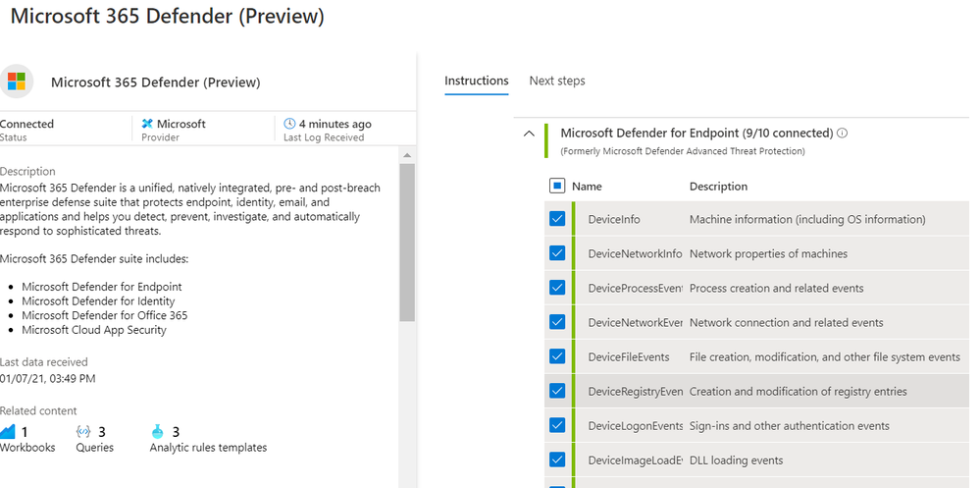Uncheck the DeviceNetworkInfo checkbox
The image size is (980, 488).
557,253
